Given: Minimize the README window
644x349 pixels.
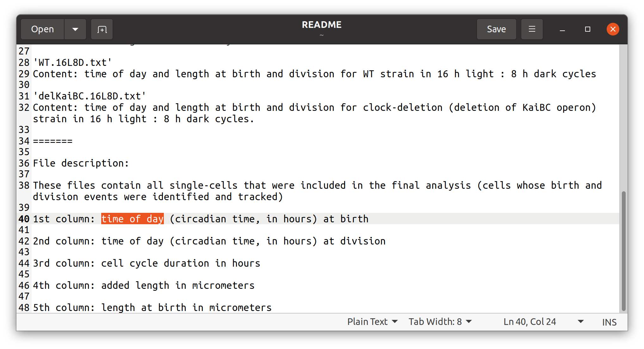Looking at the screenshot, I should (562, 29).
